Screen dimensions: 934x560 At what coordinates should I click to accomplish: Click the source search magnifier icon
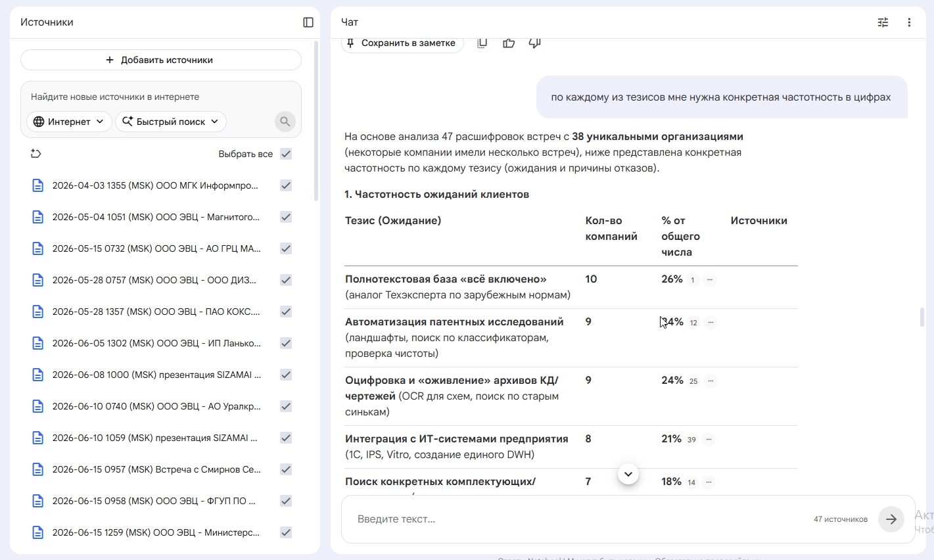(x=285, y=122)
